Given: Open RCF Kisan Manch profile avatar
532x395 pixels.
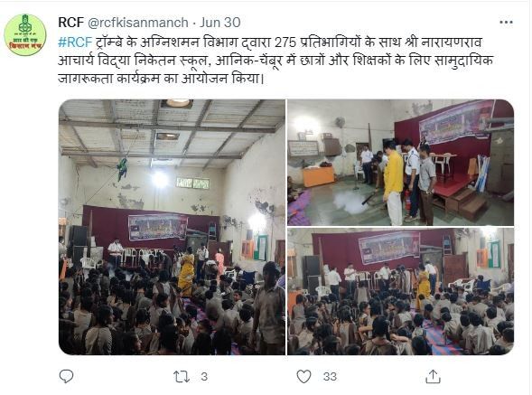Looking at the screenshot, I should point(25,35).
